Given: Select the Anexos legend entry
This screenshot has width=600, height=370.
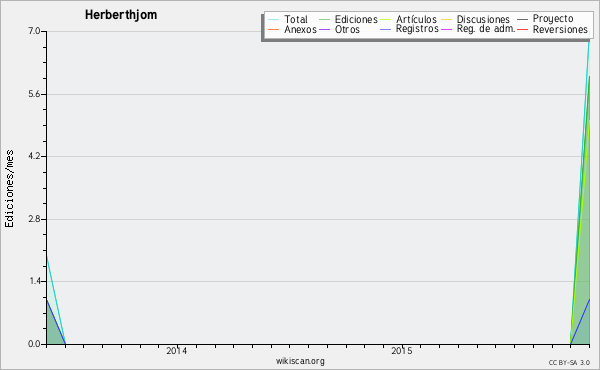Looking at the screenshot, I should pos(292,29).
